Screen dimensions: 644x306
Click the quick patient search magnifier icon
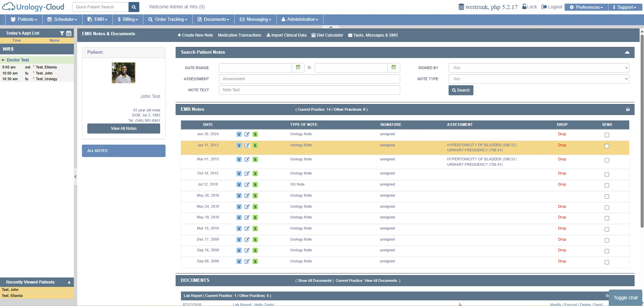134,7
